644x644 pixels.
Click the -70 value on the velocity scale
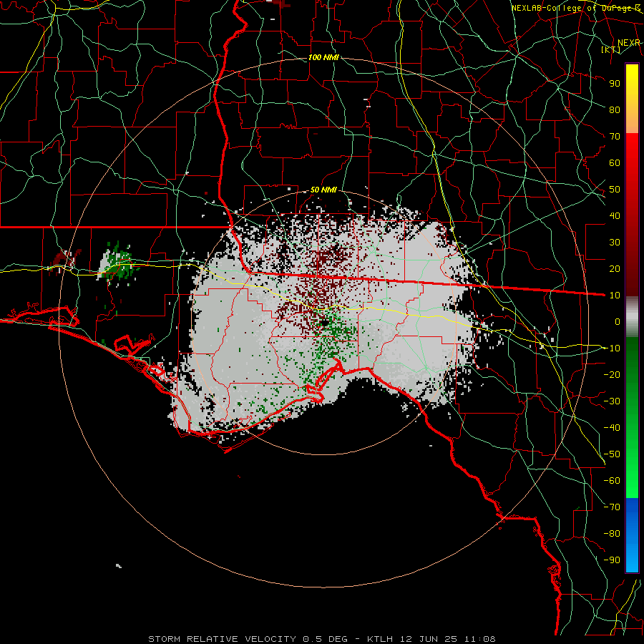click(612, 507)
